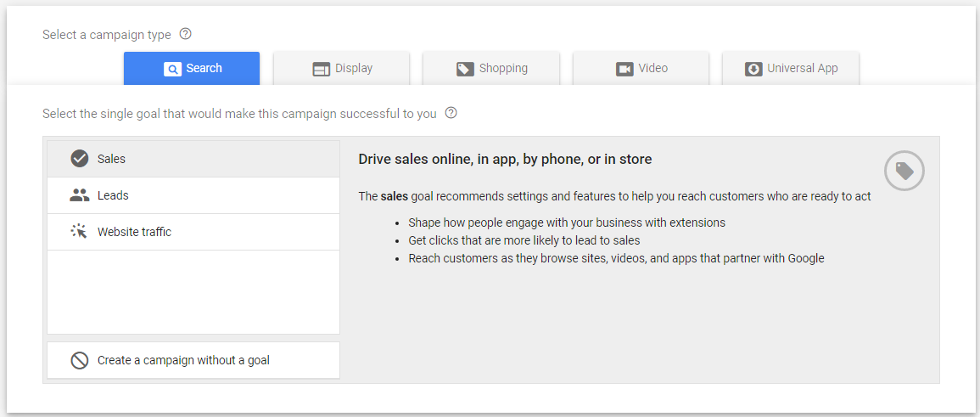Image resolution: width=980 pixels, height=417 pixels.
Task: Toggle the Sales goal checkmark
Action: 80,159
